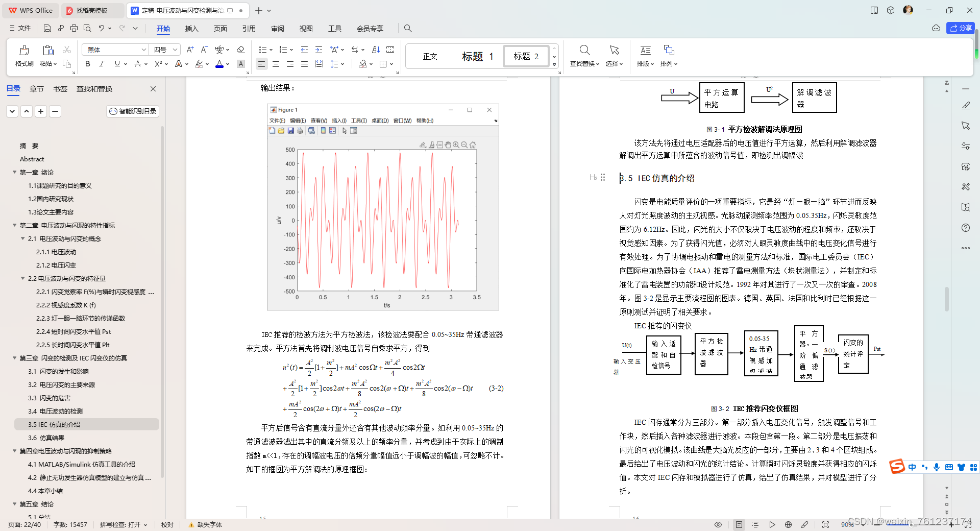Image resolution: width=980 pixels, height=531 pixels.
Task: Collapse 2.1 电压波动与闪变的概念 node
Action: click(23, 238)
